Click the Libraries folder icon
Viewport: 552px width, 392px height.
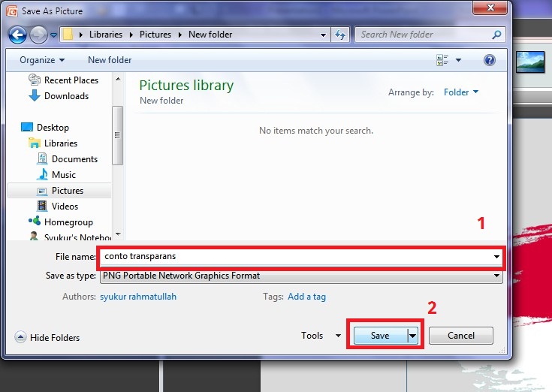click(x=34, y=143)
